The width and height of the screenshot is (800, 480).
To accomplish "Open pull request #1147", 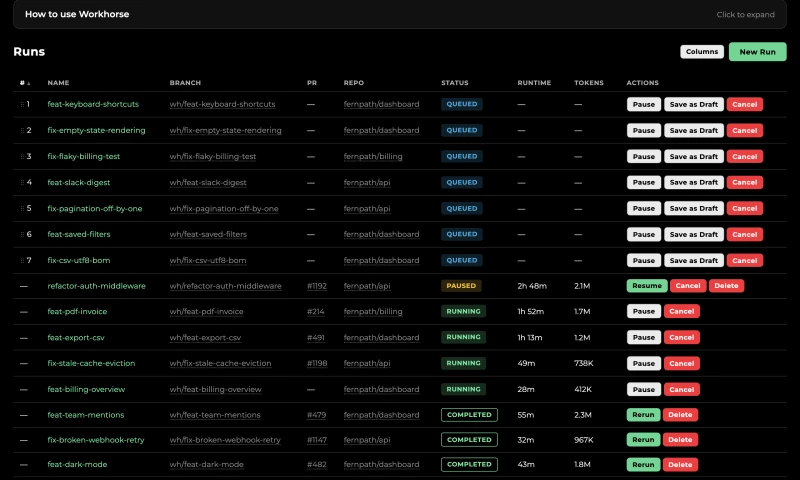I will coord(317,440).
